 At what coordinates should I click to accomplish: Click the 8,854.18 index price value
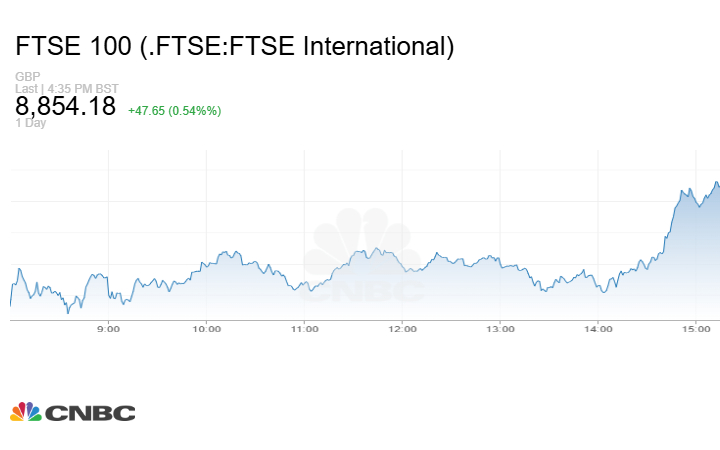pyautogui.click(x=66, y=106)
